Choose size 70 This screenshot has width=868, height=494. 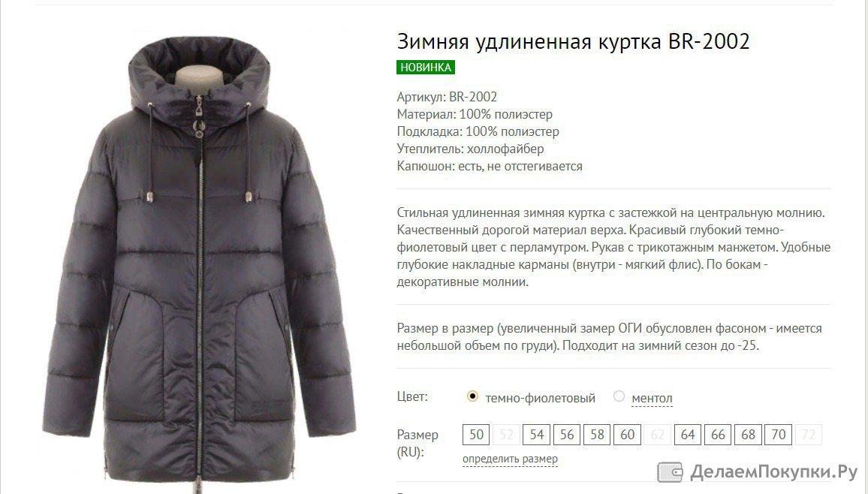click(x=779, y=435)
